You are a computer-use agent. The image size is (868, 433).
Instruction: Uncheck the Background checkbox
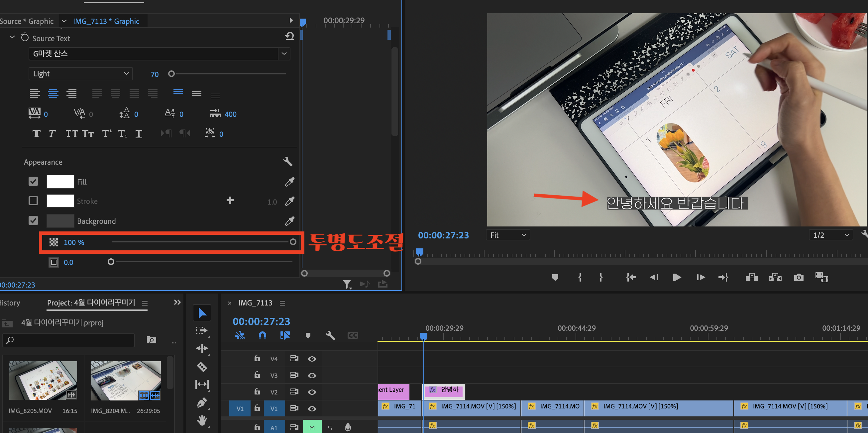tap(33, 221)
